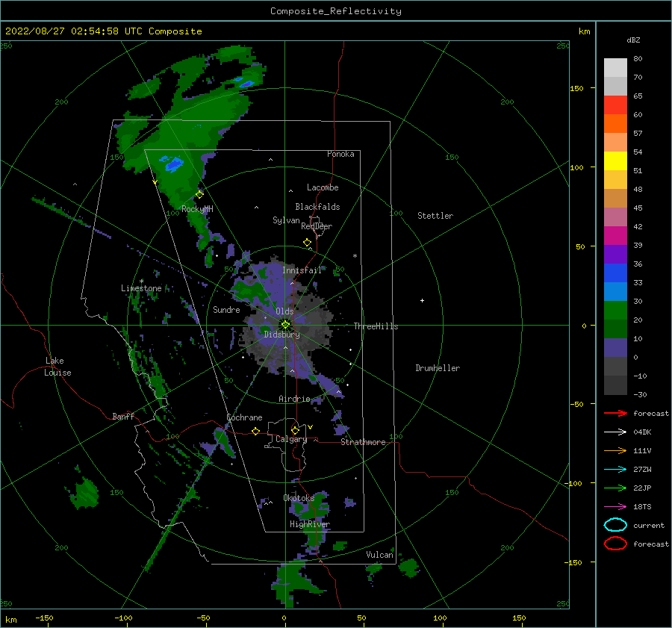The image size is (672, 628).
Task: Click the Vulcan town label
Action: (380, 555)
